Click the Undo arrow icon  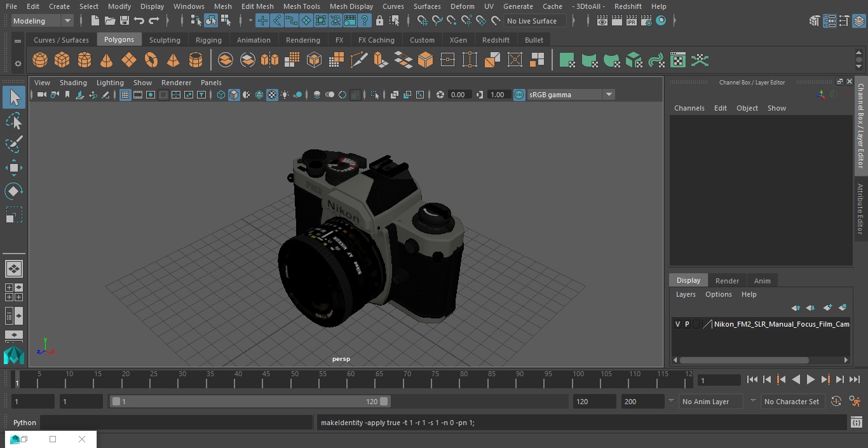click(139, 21)
